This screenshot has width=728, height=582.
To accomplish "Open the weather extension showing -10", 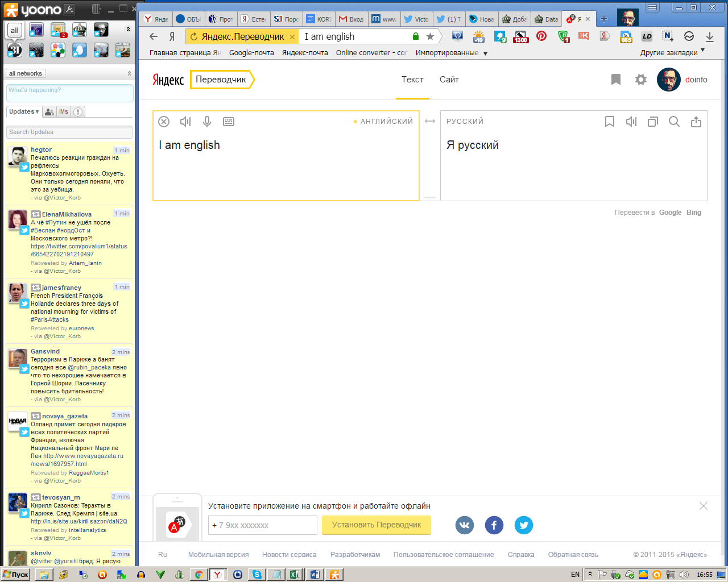I will 478,36.
